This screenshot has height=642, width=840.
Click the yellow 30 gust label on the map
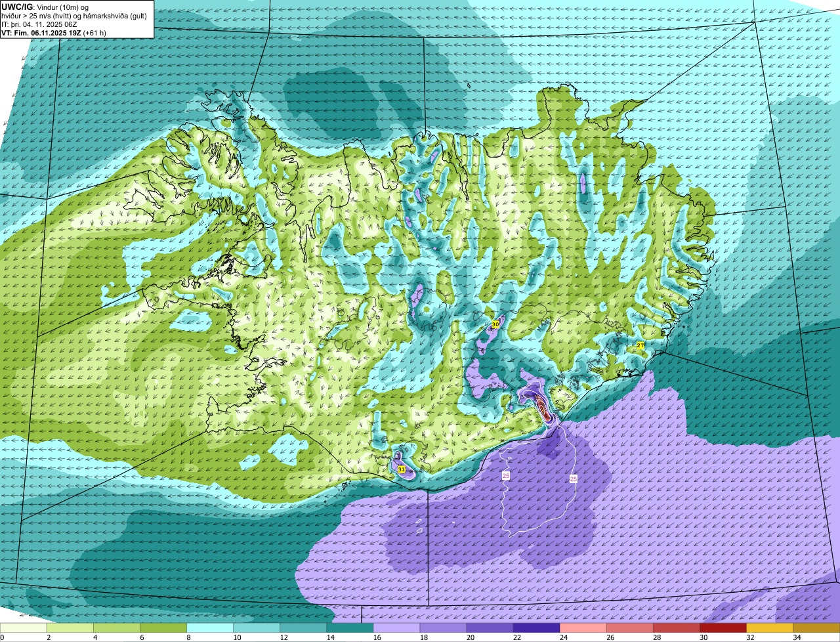point(495,324)
